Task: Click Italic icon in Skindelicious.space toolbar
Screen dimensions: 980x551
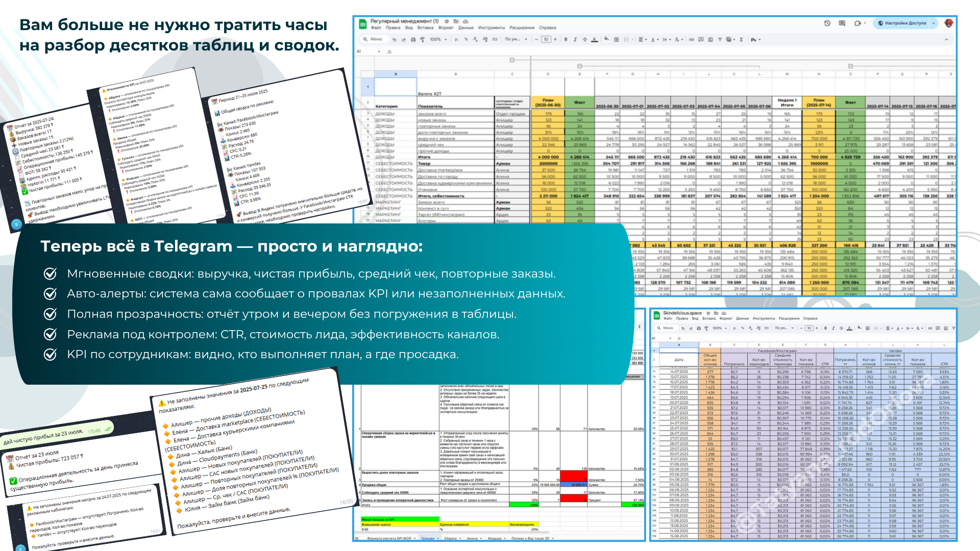Action: [x=833, y=328]
